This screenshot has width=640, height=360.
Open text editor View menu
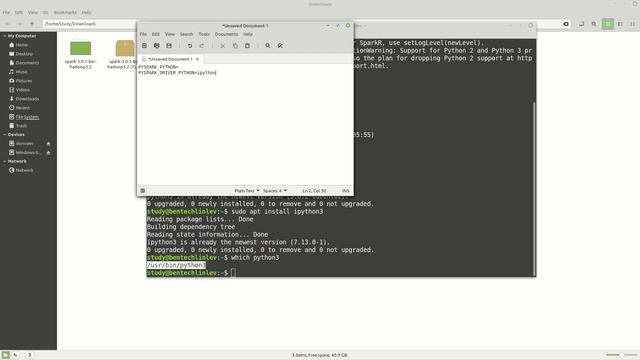[170, 34]
